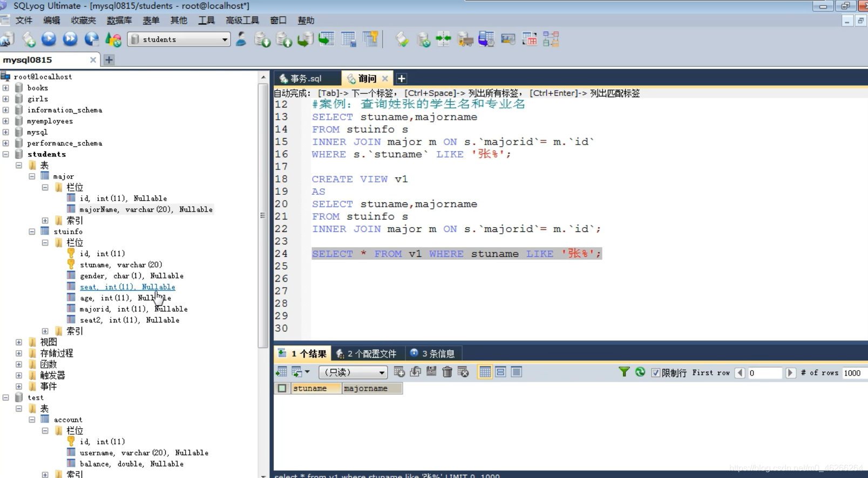Click the data synchronization arrows icon
The width and height of the screenshot is (868, 478).
pyautogui.click(x=444, y=39)
